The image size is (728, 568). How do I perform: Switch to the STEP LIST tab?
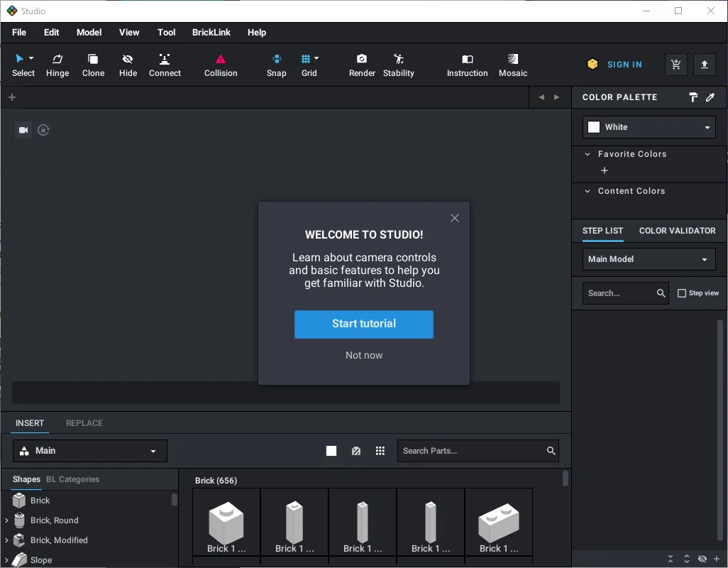tap(602, 231)
